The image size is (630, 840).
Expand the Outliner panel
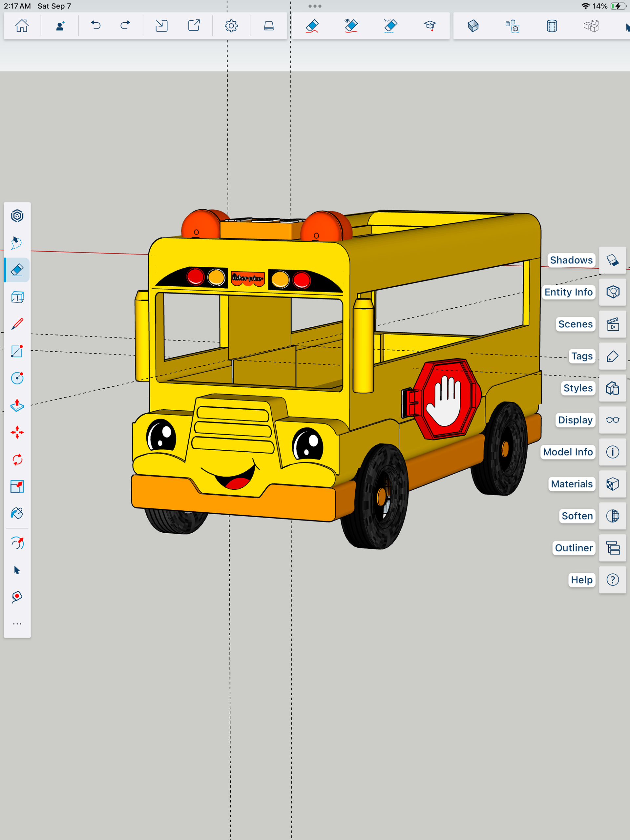tap(613, 548)
